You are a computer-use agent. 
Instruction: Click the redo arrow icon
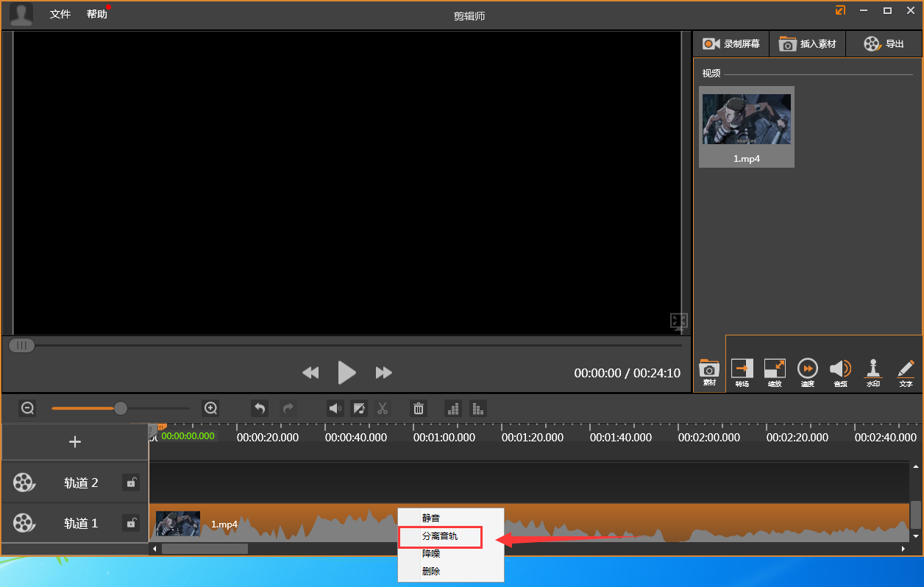[288, 408]
